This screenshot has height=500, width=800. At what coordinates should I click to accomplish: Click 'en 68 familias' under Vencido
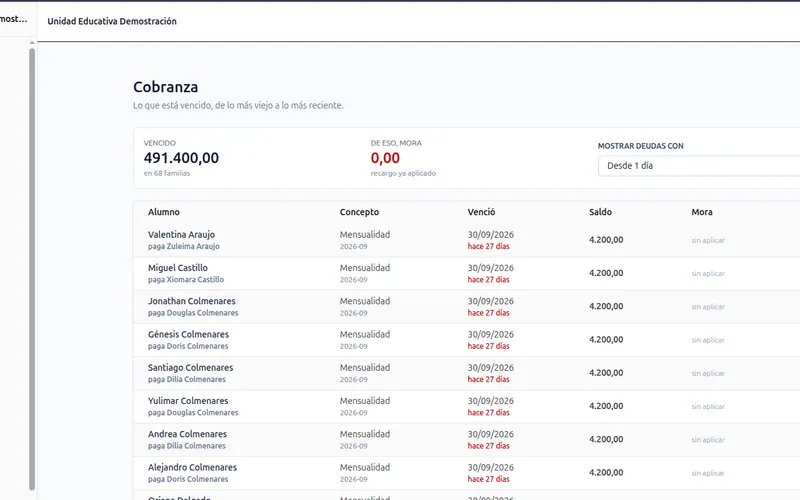167,173
